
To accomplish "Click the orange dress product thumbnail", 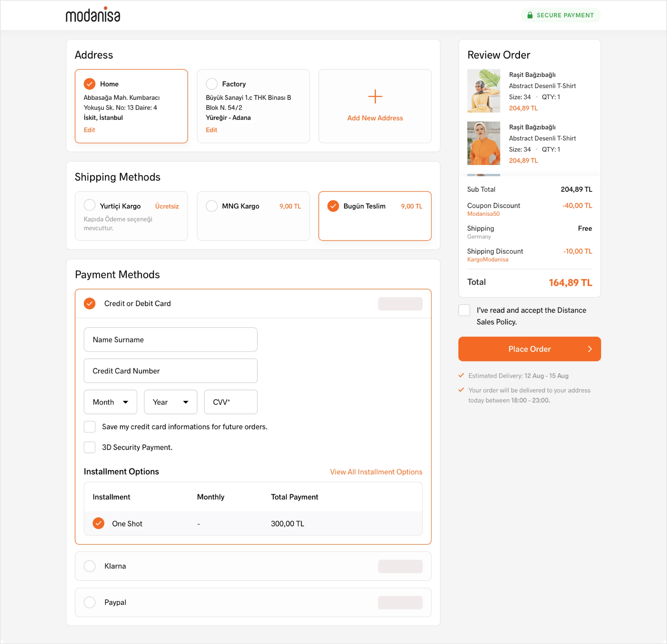I will tap(484, 143).
